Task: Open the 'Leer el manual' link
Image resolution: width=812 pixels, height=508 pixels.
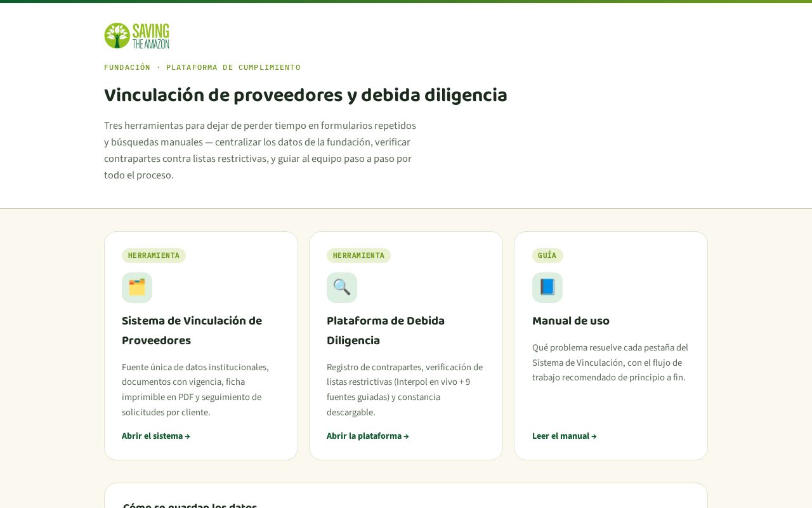Action: click(x=565, y=436)
